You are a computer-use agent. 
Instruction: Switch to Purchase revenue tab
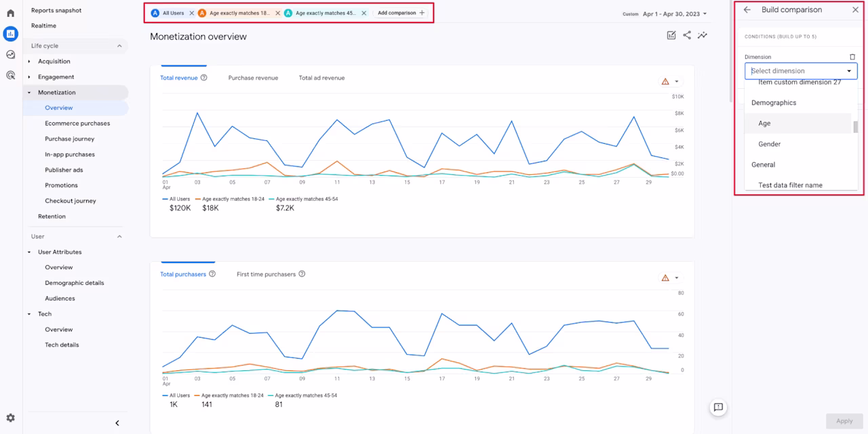click(253, 78)
